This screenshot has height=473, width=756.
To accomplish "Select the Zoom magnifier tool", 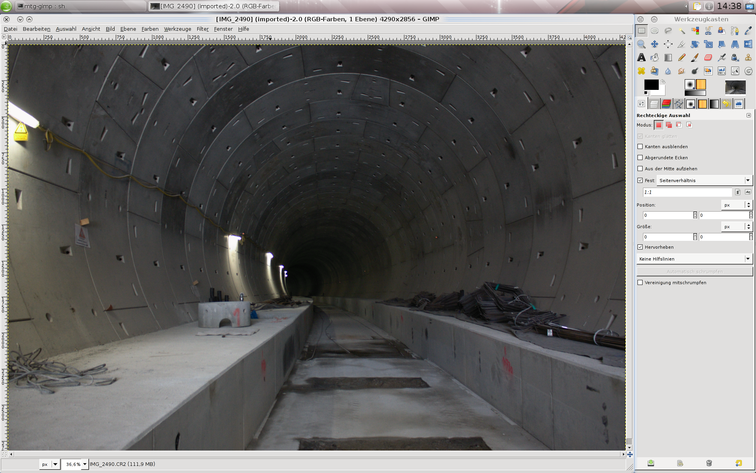I will pyautogui.click(x=641, y=44).
